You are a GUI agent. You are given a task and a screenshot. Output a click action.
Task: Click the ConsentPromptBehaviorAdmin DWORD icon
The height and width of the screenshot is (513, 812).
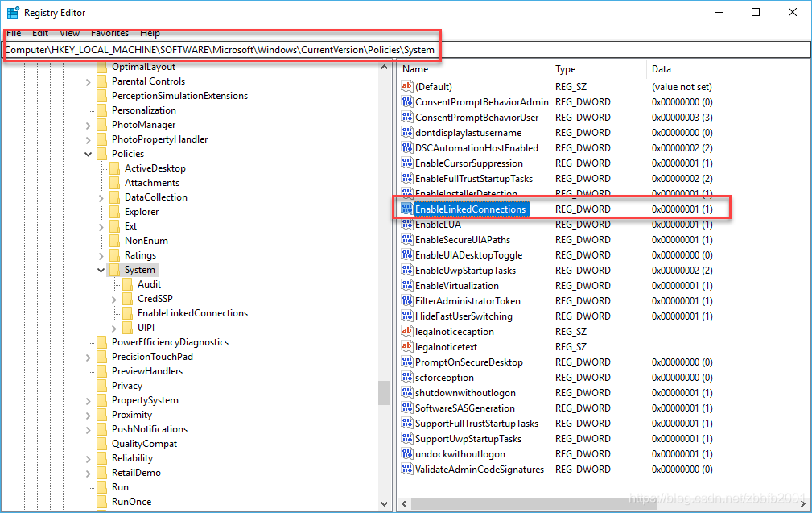tap(407, 102)
